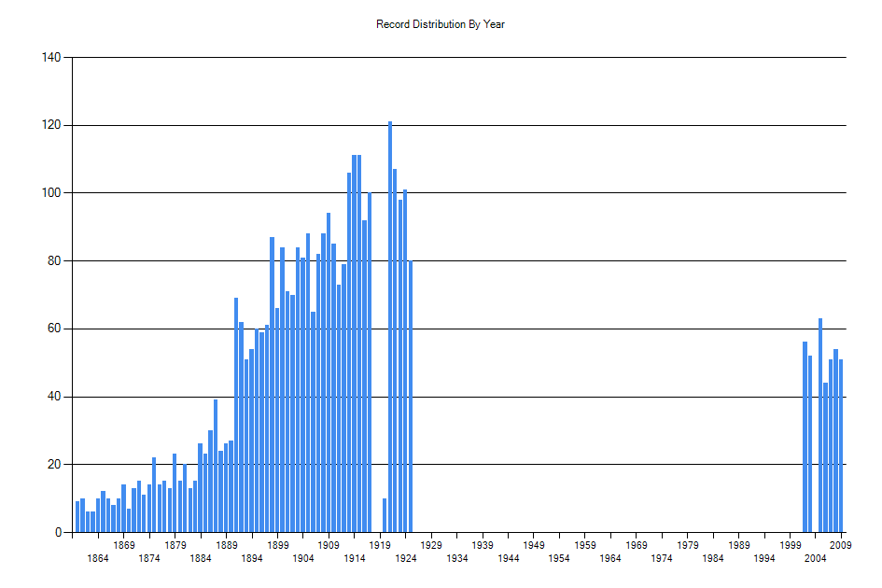Click the 1864 year label

98,558
